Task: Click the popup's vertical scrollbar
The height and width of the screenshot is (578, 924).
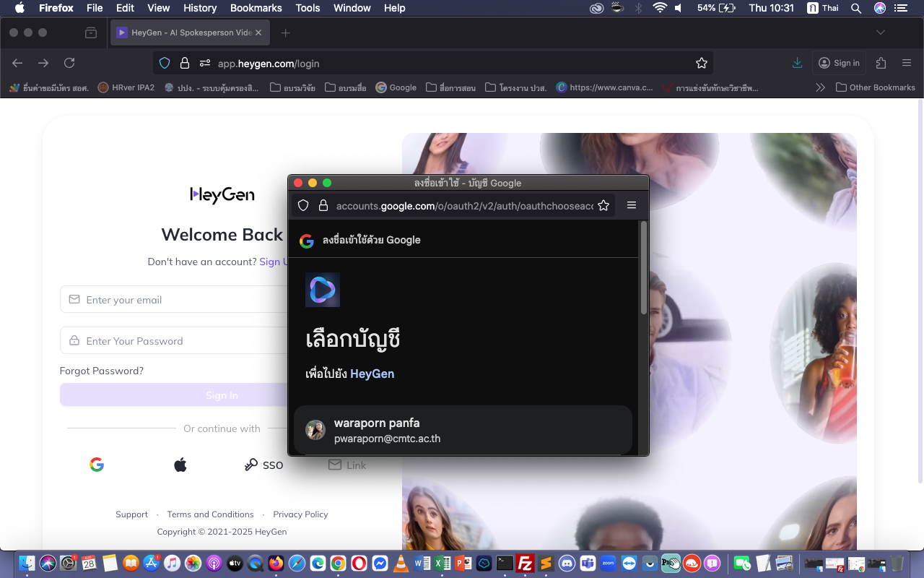Action: pos(643,267)
